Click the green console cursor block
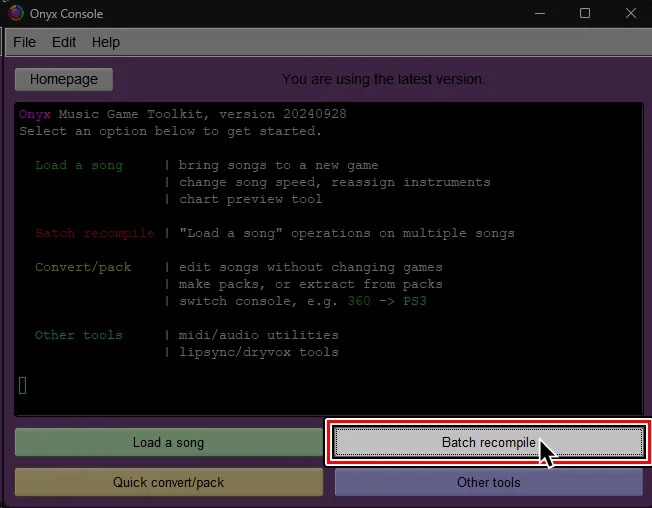This screenshot has height=508, width=652. [x=23, y=385]
